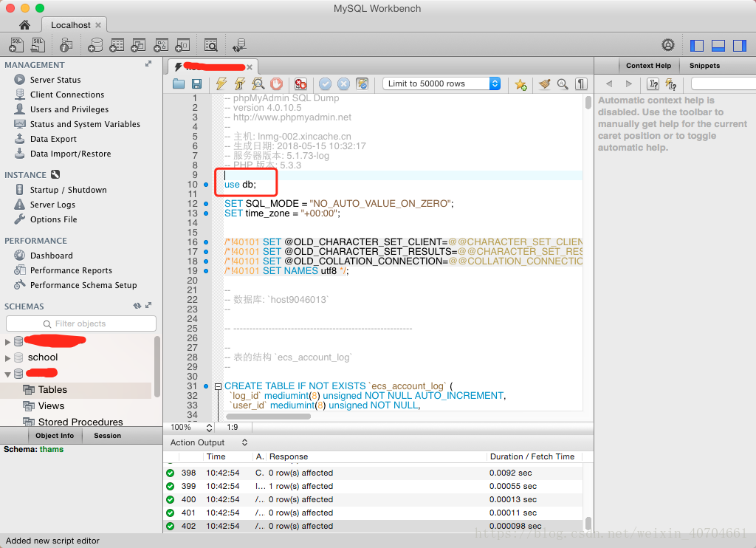This screenshot has width=756, height=548.
Task: Expand the Schemas section panel
Action: coord(148,305)
